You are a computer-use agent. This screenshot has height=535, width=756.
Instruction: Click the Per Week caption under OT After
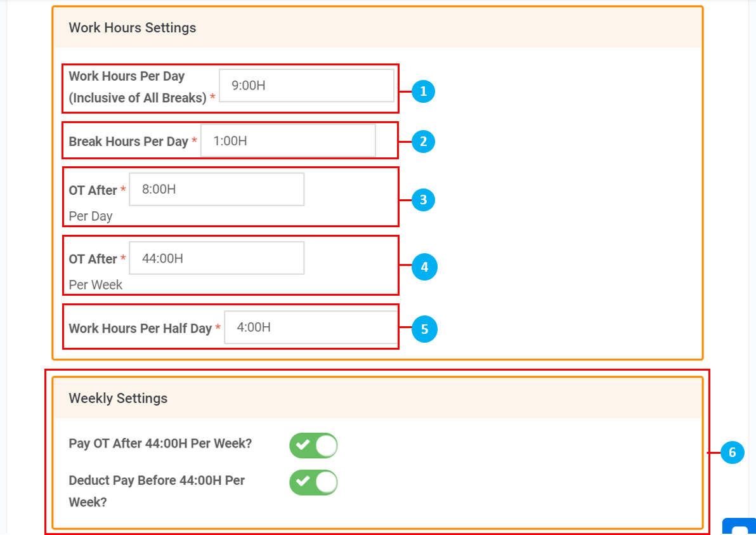[x=96, y=285]
